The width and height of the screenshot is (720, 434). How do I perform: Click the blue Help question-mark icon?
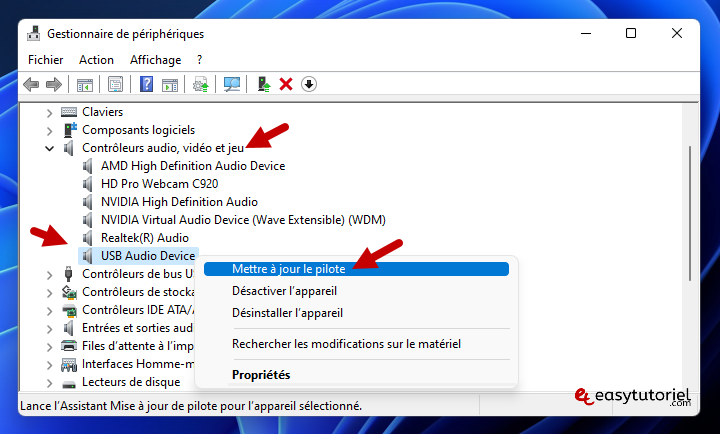tap(146, 85)
